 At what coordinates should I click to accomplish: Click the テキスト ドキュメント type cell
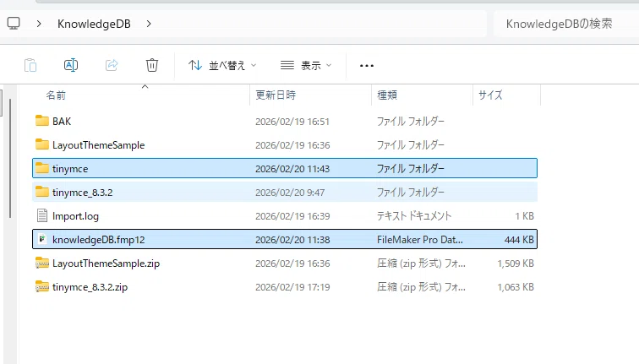(x=414, y=216)
